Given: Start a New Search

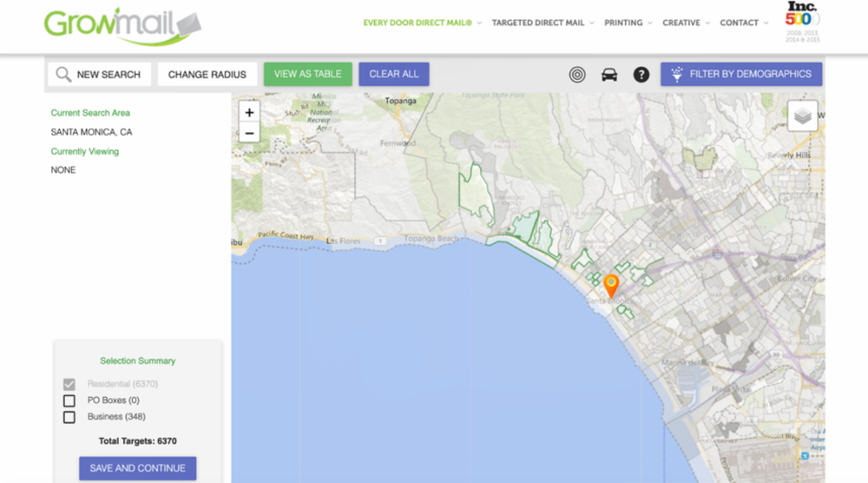Looking at the screenshot, I should click(100, 74).
